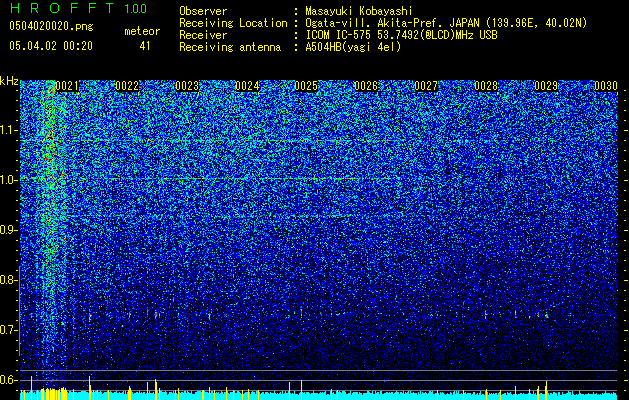This screenshot has height=400, width=629.
Task: Click the Receiving antenna label
Action: (230, 47)
